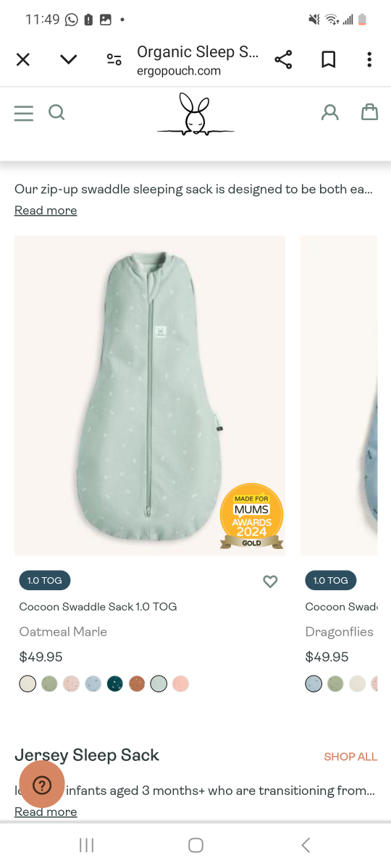Select the dark teal night sky color swatch

[114, 684]
